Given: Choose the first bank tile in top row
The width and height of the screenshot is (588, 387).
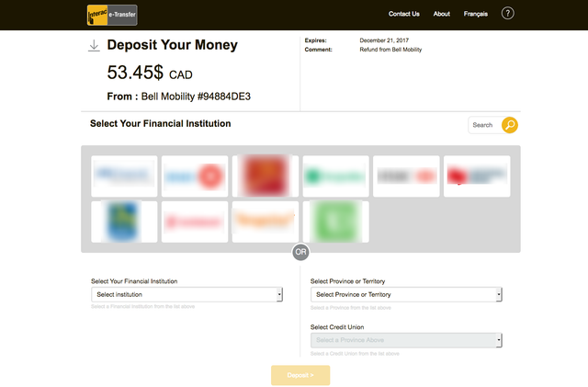Looking at the screenshot, I should coord(124,176).
